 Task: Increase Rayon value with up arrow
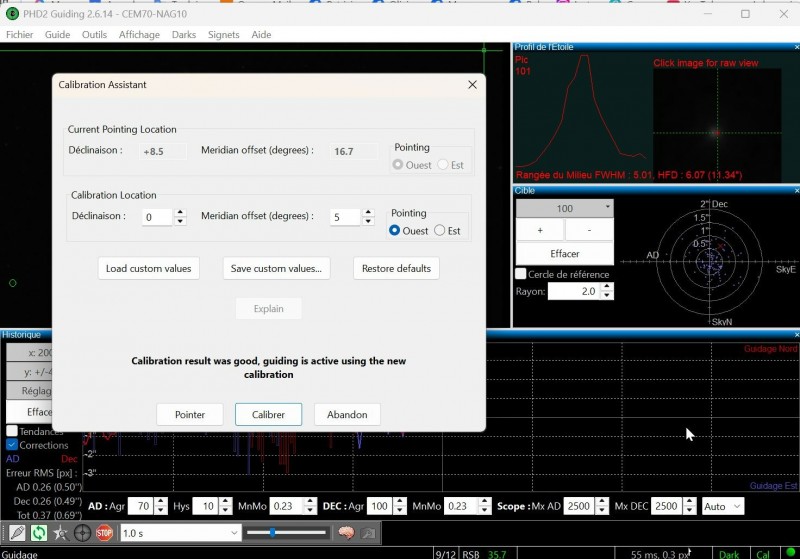607,287
